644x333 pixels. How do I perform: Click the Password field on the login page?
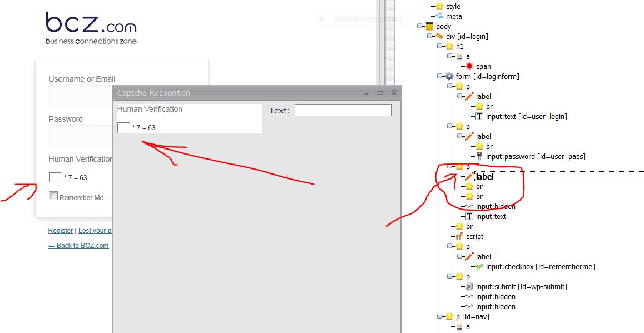click(x=81, y=135)
